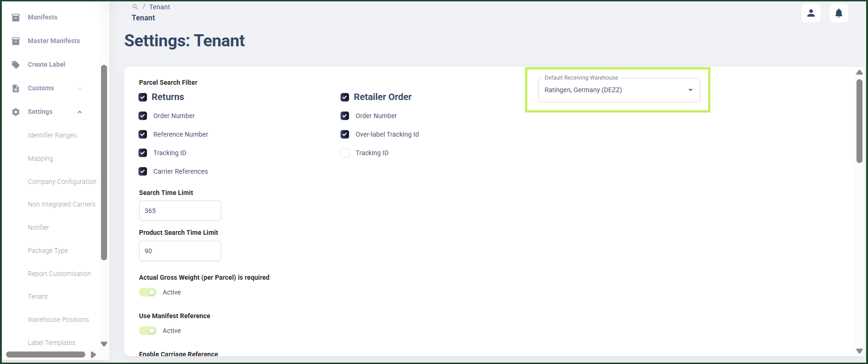Open Identifier Ranges settings page
The image size is (868, 364).
click(52, 135)
